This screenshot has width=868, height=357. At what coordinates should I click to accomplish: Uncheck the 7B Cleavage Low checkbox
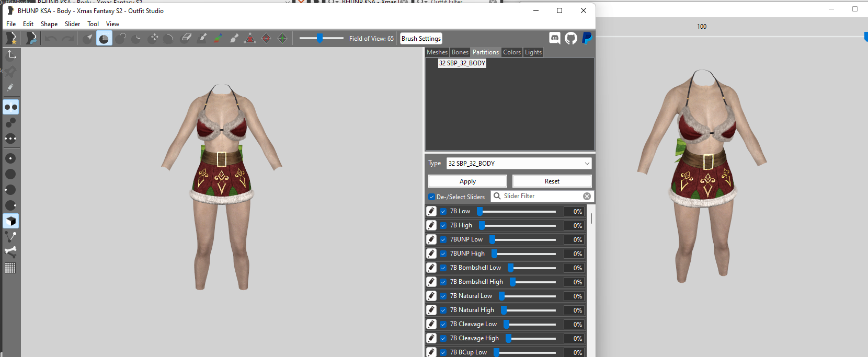(x=443, y=325)
